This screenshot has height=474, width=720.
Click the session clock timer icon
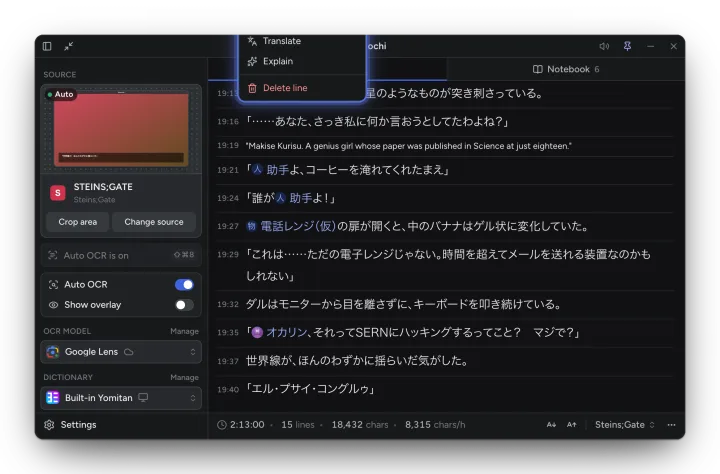pos(222,425)
